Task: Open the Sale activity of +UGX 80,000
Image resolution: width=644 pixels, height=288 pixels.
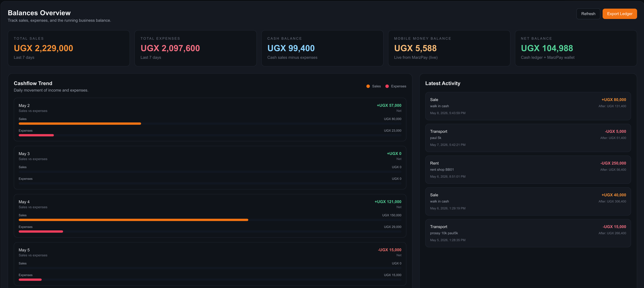Action: (x=528, y=106)
